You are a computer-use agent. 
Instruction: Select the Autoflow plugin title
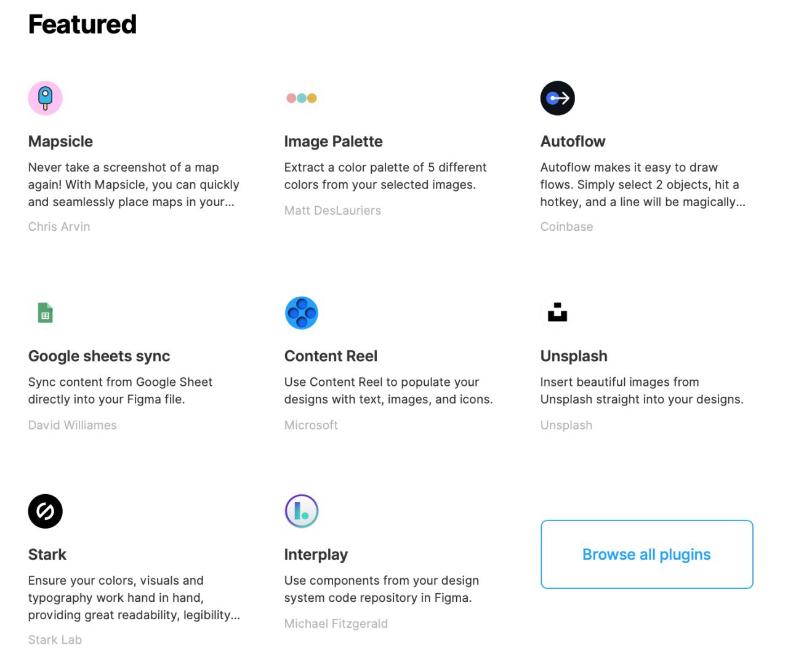[x=573, y=142]
